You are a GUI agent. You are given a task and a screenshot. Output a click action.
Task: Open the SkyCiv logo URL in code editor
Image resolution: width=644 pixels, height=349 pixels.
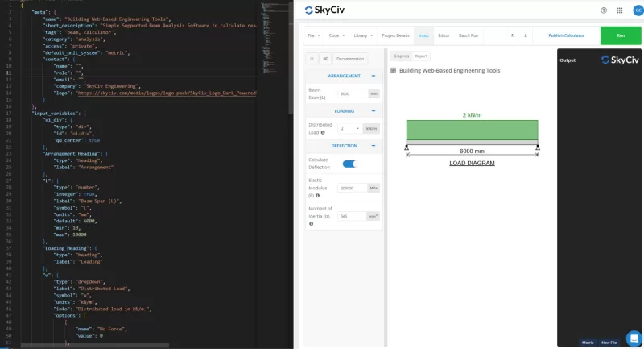167,93
